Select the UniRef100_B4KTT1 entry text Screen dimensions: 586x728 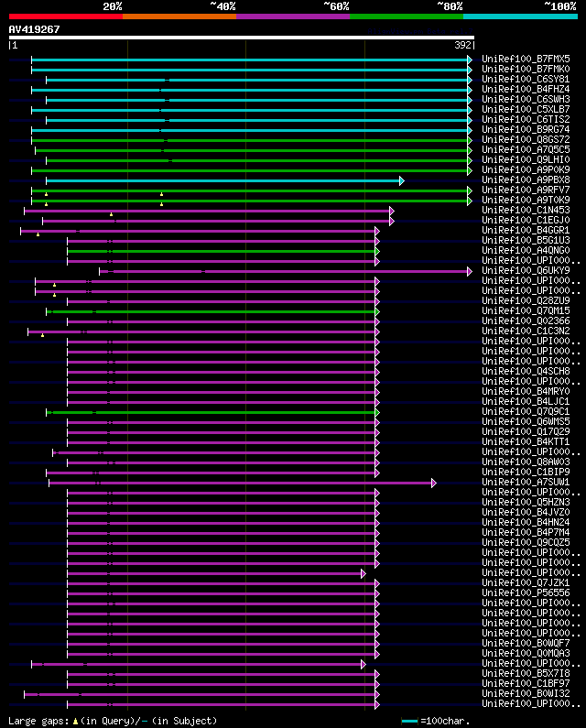(526, 442)
